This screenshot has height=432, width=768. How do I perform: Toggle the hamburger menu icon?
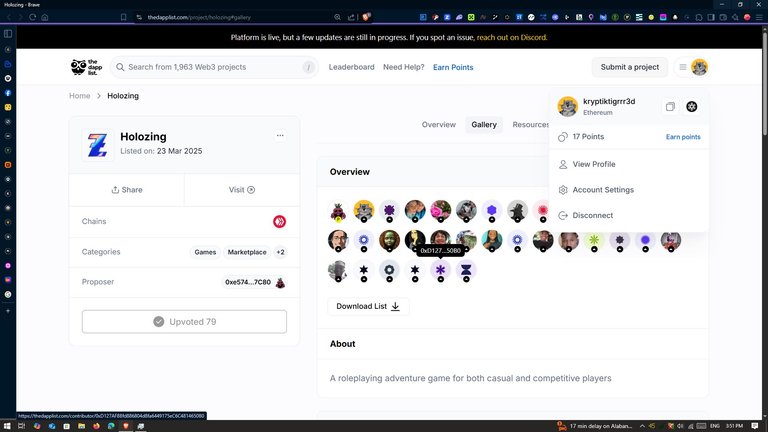[683, 67]
